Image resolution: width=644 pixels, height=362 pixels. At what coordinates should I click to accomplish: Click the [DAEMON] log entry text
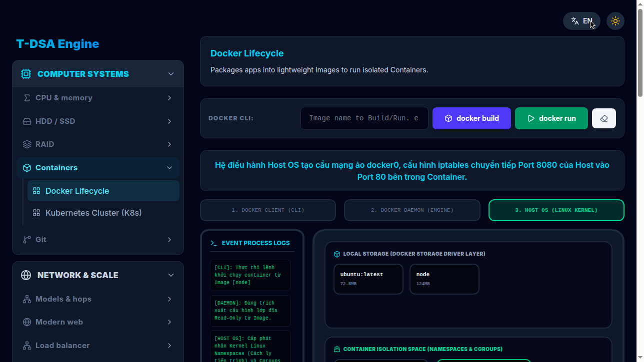[x=250, y=311]
